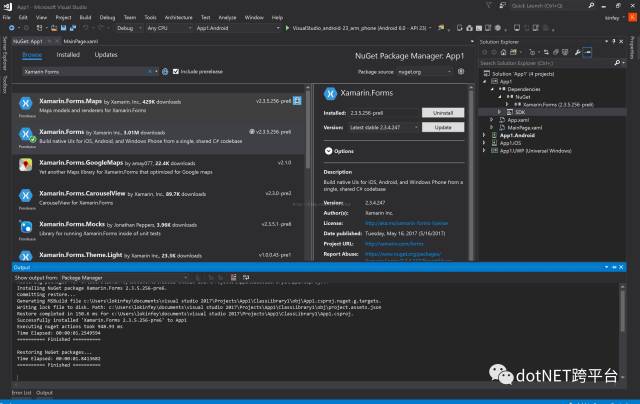Open the Any CPU platform dropdown
Viewport: 640px width, 404px height.
coord(169,28)
